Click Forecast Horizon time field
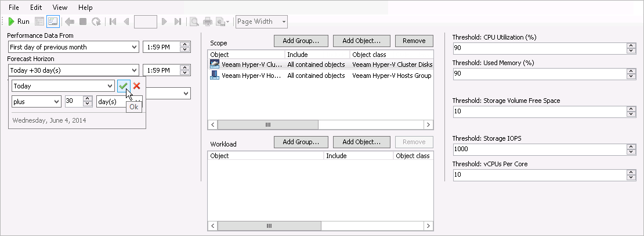 (161, 70)
